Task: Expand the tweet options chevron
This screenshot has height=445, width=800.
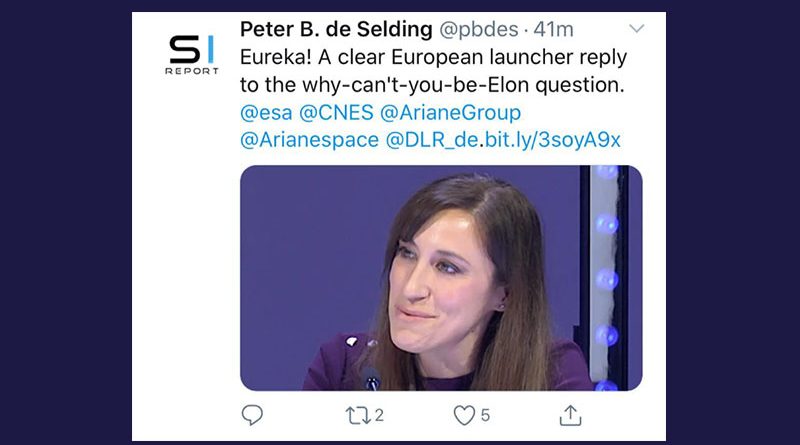Action: pos(638,30)
